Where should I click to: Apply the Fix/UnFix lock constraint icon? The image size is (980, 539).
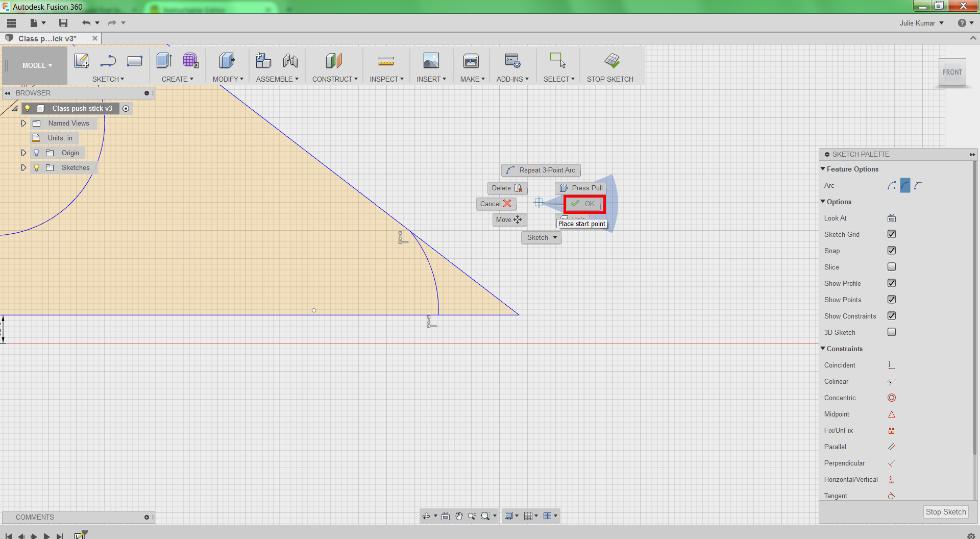(892, 431)
